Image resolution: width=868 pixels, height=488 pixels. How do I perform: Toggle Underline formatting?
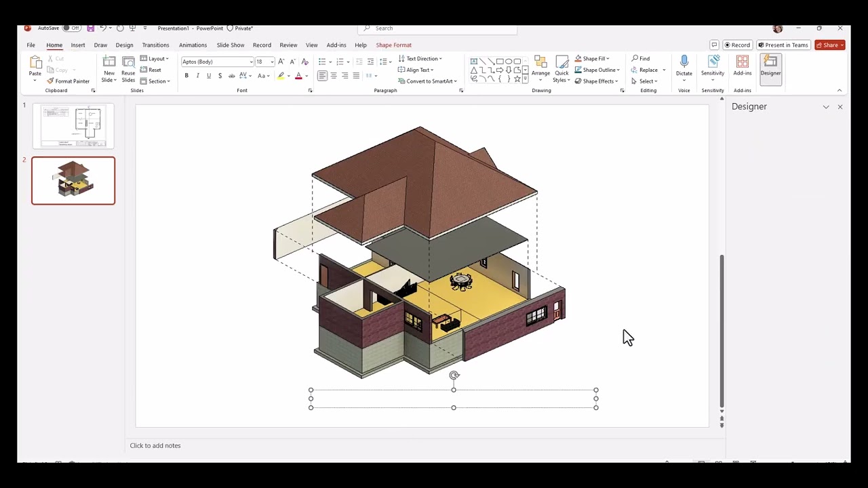[x=208, y=76]
